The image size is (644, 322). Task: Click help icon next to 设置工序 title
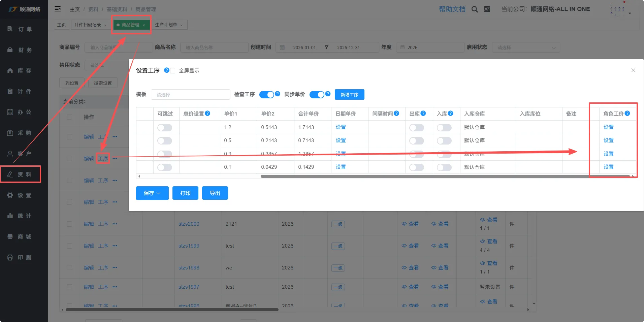coord(166,70)
